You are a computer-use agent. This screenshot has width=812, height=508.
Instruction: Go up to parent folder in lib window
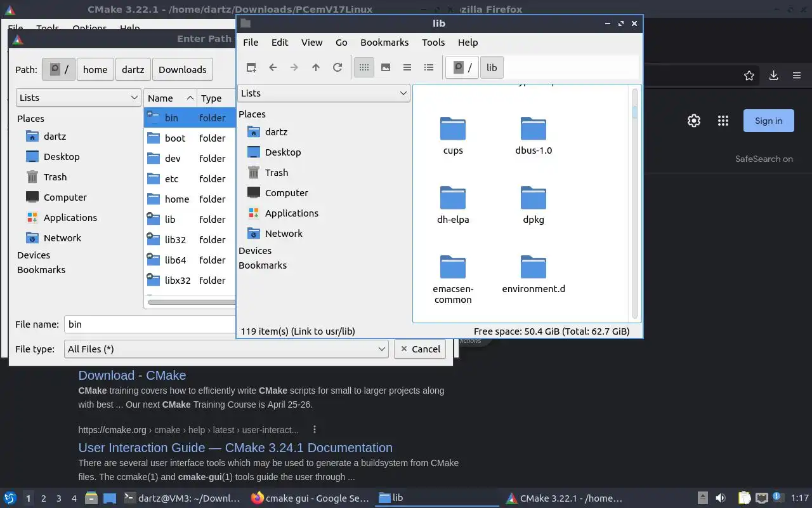click(315, 67)
